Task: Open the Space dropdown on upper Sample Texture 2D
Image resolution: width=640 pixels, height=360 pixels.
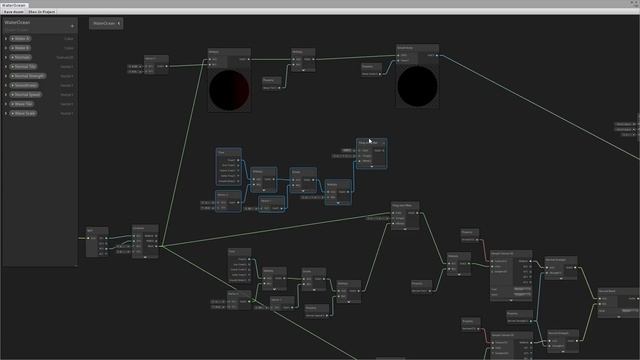Action: tap(522, 294)
